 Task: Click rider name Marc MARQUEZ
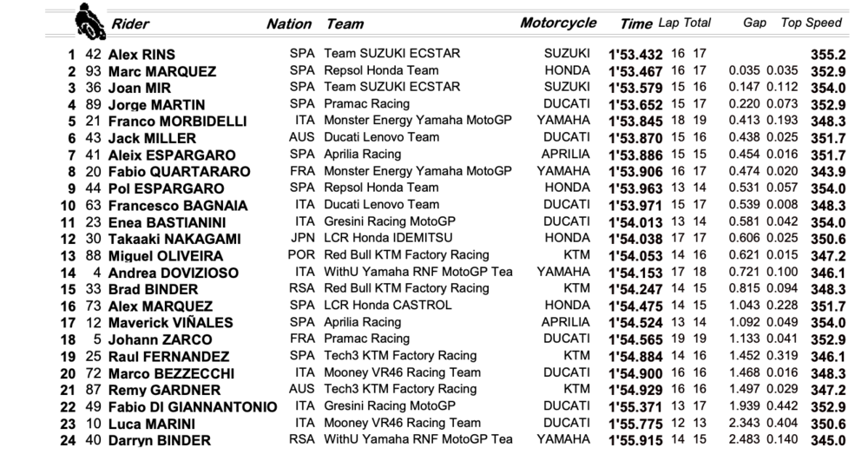point(162,71)
